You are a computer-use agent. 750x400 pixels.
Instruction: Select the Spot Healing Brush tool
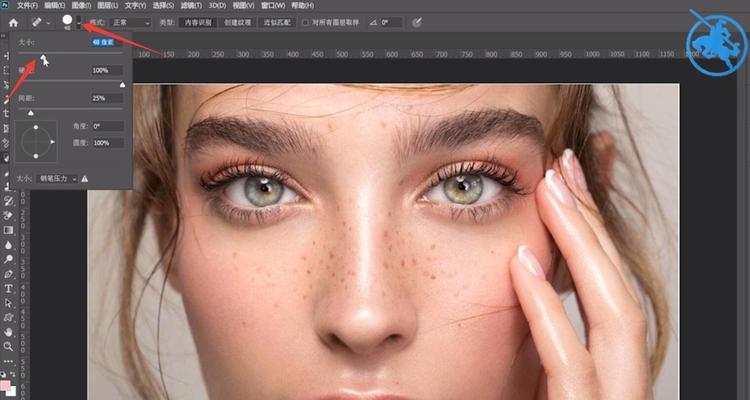click(x=7, y=157)
